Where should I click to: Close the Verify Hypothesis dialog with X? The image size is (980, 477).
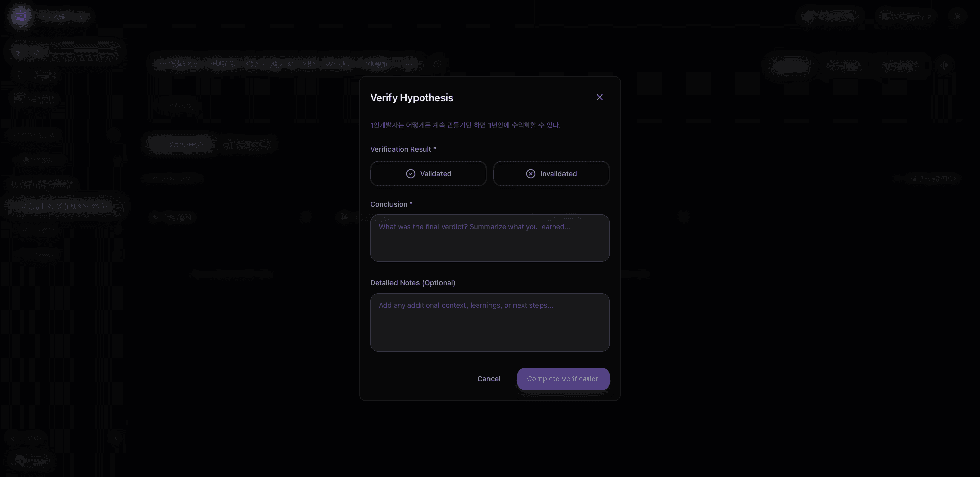600,97
